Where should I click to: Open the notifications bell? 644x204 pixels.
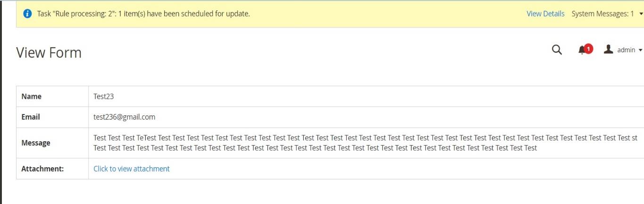click(x=582, y=50)
